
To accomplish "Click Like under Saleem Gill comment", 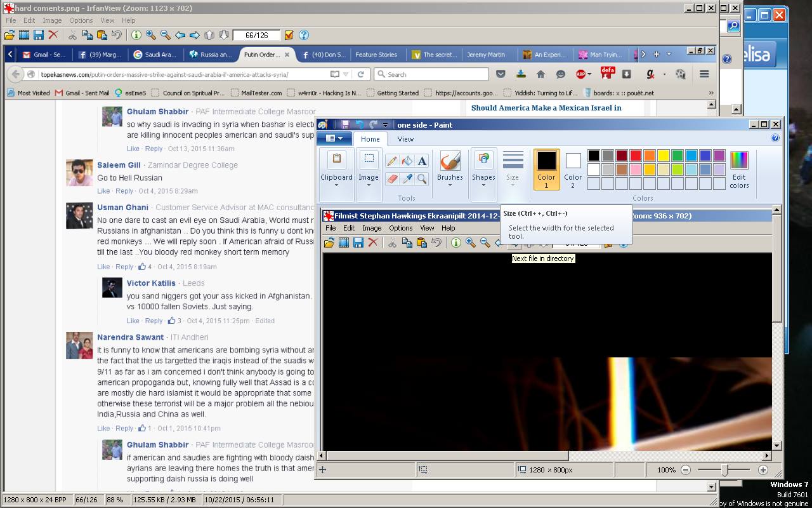I will click(x=103, y=191).
